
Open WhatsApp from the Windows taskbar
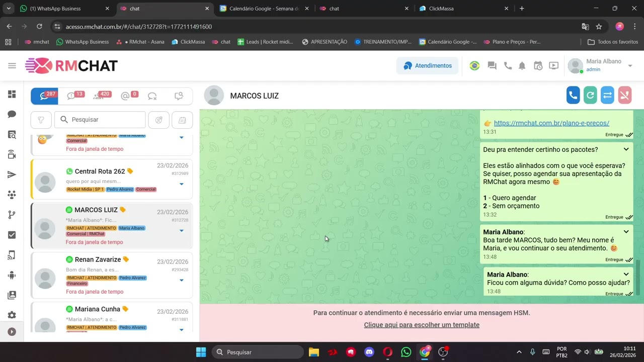[406, 352]
